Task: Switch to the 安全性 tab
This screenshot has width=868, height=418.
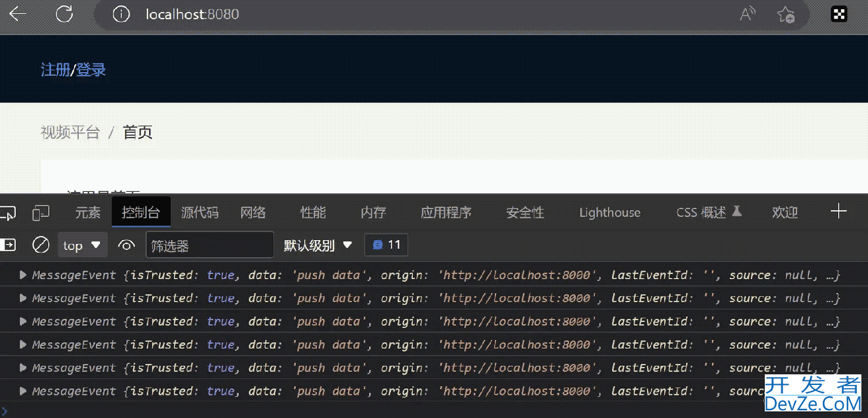Action: click(525, 212)
